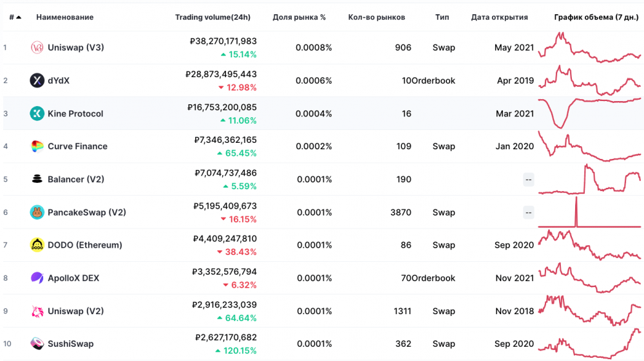
Task: Open the ApolloX DEX exchange link
Action: tap(73, 278)
